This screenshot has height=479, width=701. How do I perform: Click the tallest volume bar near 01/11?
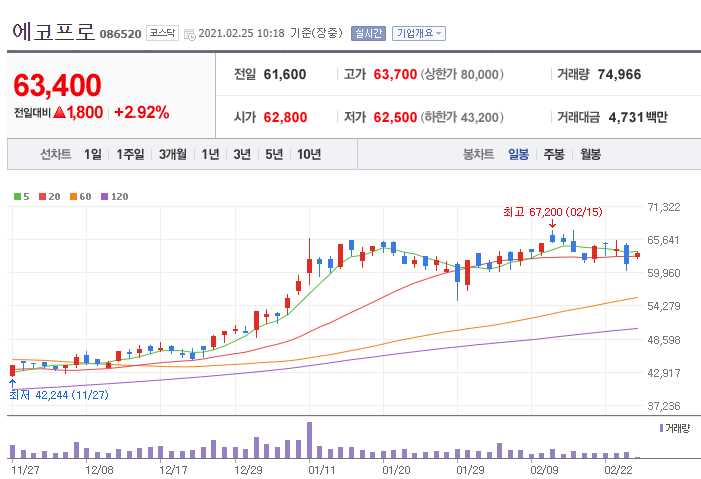pos(309,440)
